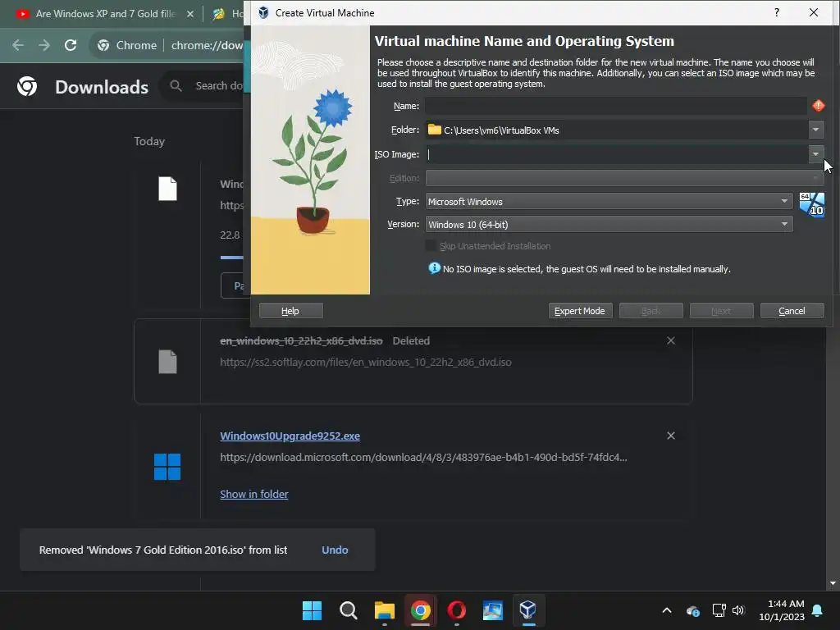
Task: Switch to the second Chrome tab
Action: (x=227, y=14)
